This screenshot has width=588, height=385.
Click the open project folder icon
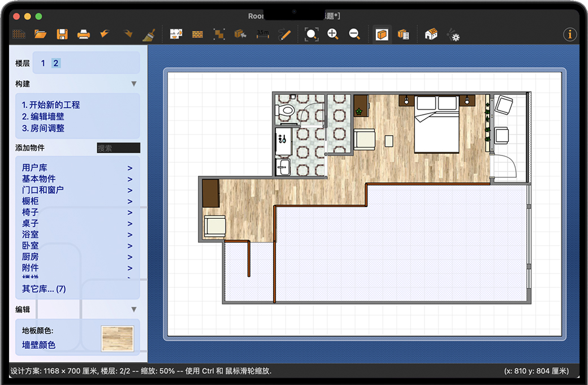40,34
